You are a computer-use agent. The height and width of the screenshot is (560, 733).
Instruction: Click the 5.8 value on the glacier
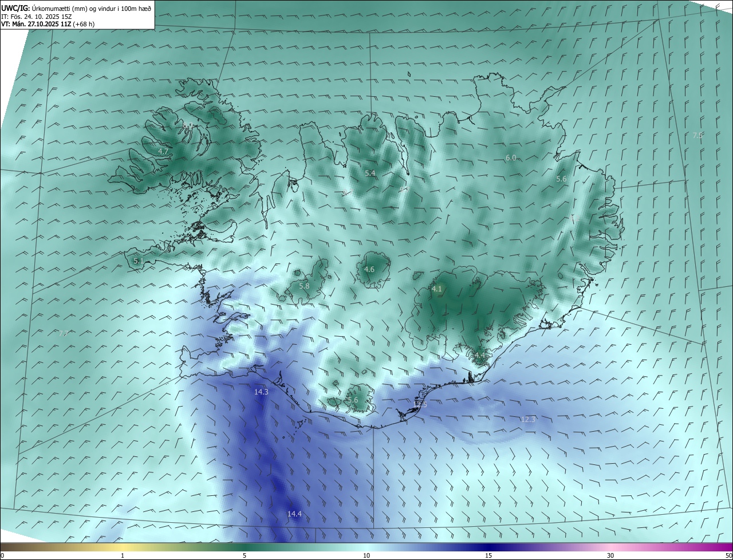304,286
